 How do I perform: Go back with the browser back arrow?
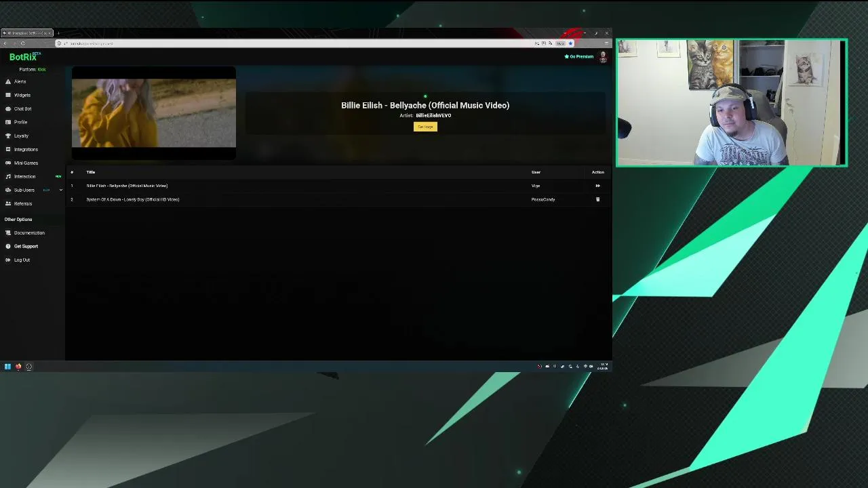pos(5,43)
